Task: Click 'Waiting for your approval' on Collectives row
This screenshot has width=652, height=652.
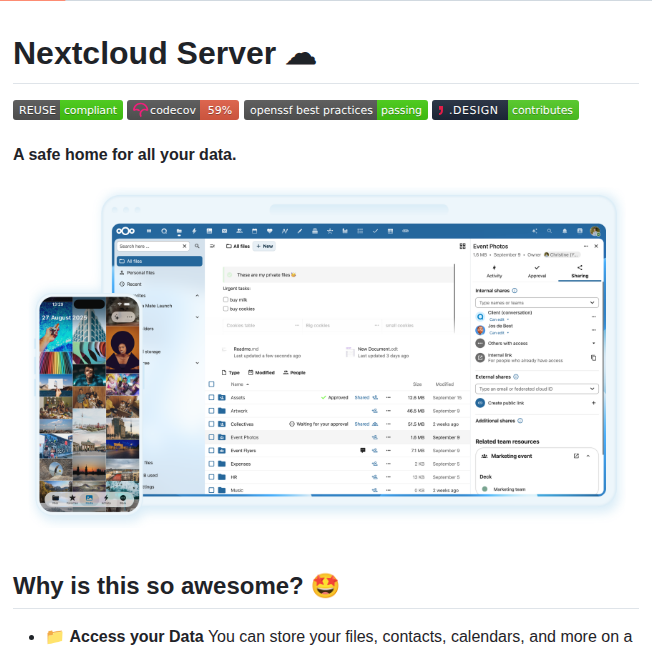Action: [x=319, y=424]
